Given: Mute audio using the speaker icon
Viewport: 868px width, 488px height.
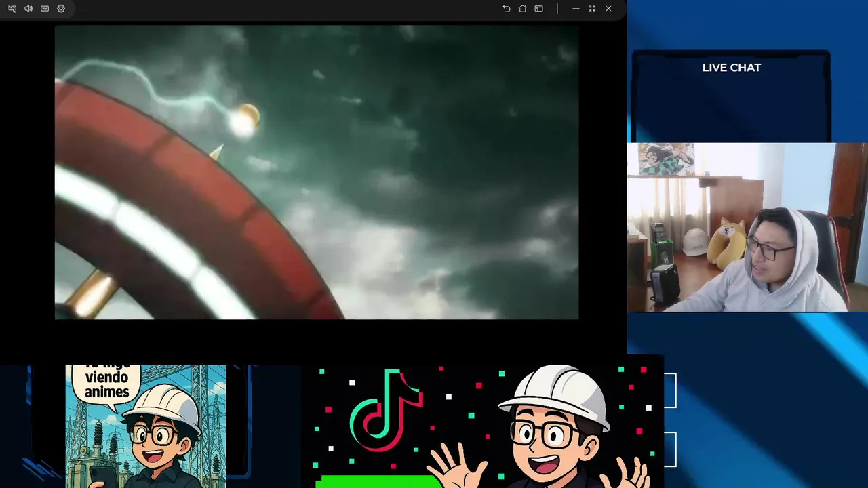Looking at the screenshot, I should click(x=28, y=9).
